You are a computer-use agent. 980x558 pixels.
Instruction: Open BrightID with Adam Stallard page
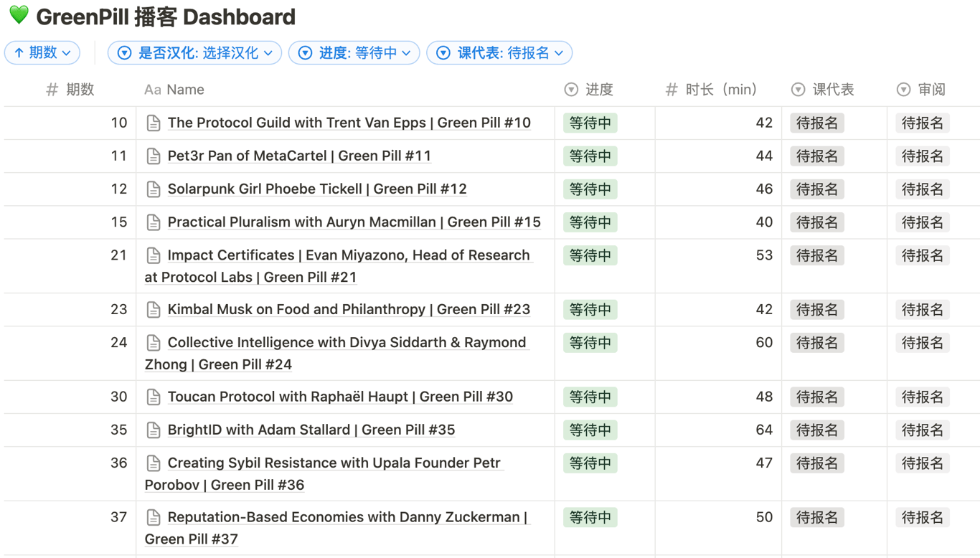point(311,430)
